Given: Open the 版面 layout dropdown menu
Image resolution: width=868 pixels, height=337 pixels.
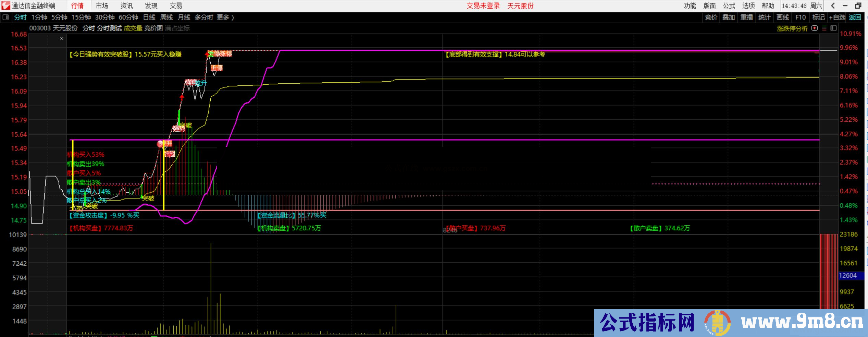Looking at the screenshot, I should [x=709, y=5].
